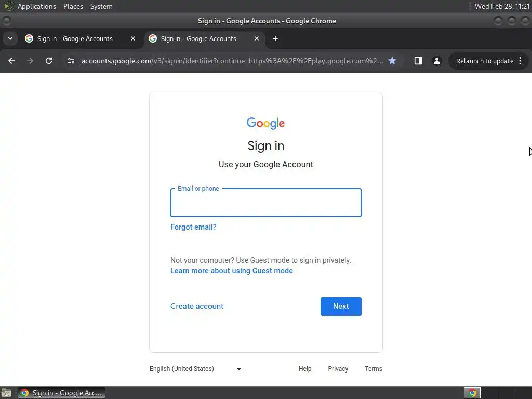This screenshot has width=532, height=399.
Task: Click the window menu button in title bar
Action: click(6, 21)
